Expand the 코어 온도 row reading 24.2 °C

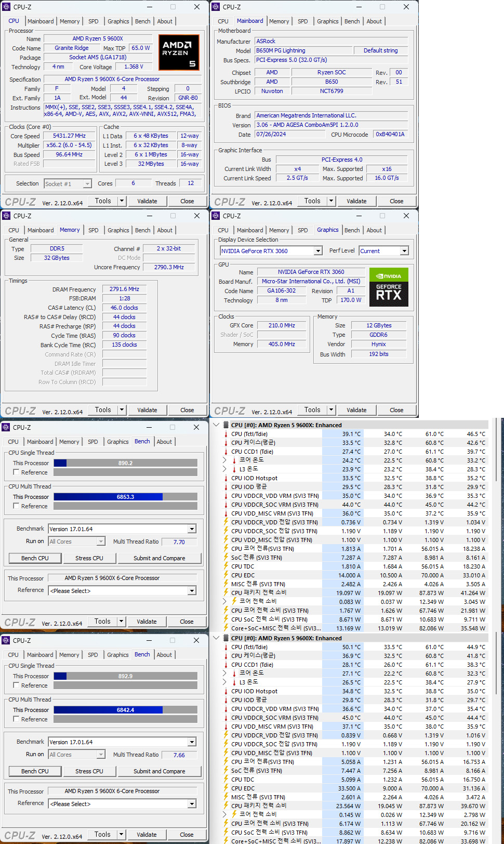tap(224, 460)
